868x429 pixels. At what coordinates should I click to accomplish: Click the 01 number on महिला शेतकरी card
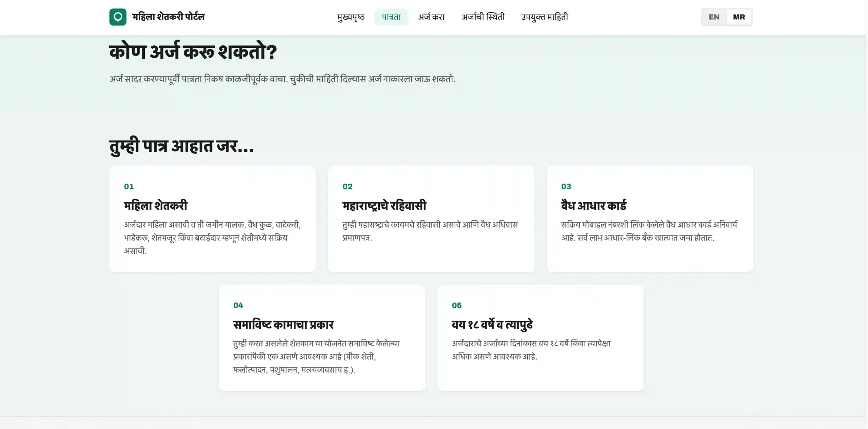click(129, 186)
